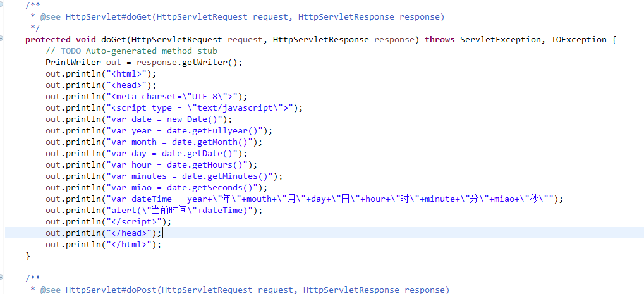Click 'date.getMonth()' in the month line
644x294 pixels.
210,142
